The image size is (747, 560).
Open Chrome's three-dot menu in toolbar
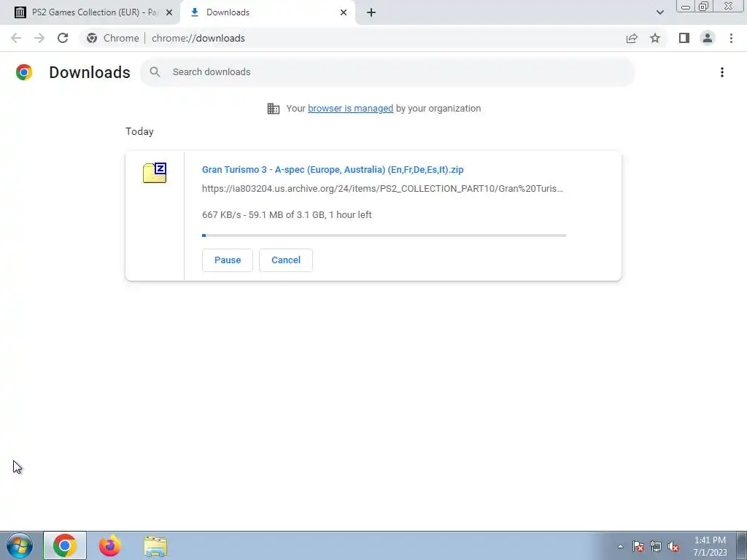pyautogui.click(x=731, y=38)
